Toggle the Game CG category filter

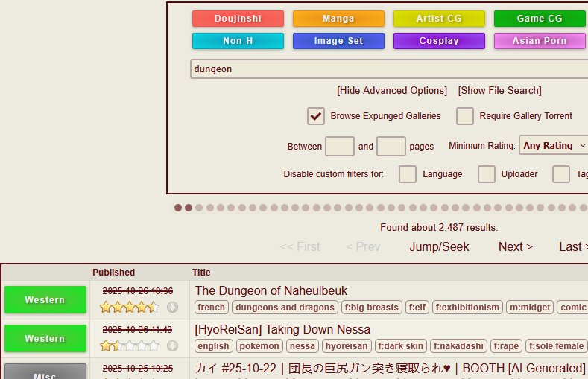pos(540,19)
